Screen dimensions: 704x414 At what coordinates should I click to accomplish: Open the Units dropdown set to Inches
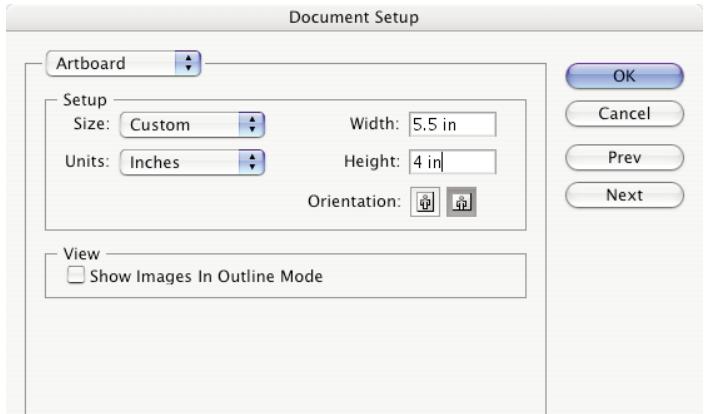click(x=192, y=162)
